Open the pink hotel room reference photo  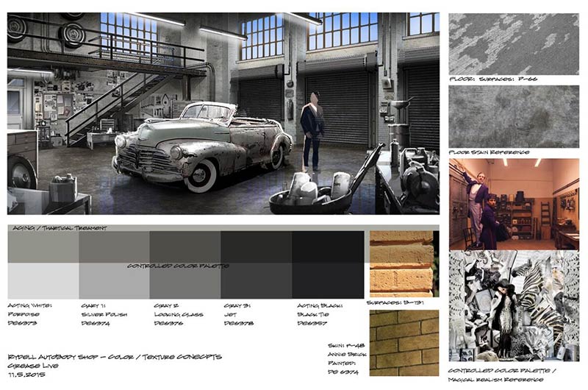pos(514,204)
